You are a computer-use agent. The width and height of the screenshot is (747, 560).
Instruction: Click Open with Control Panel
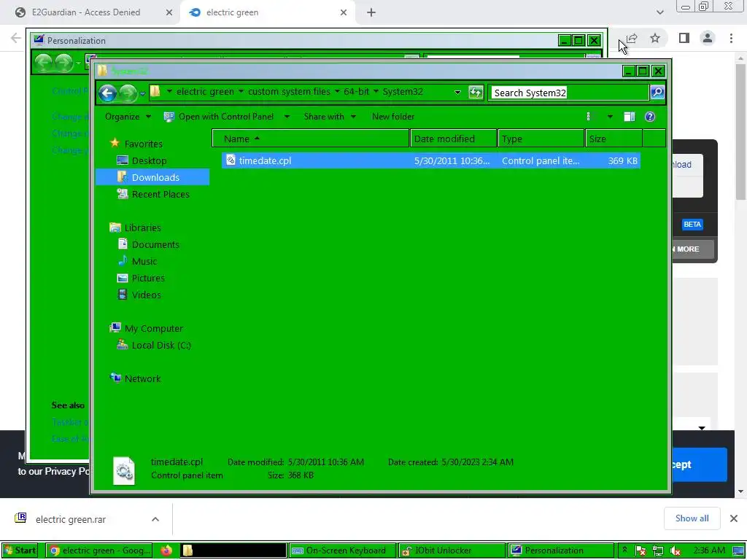[219, 117]
